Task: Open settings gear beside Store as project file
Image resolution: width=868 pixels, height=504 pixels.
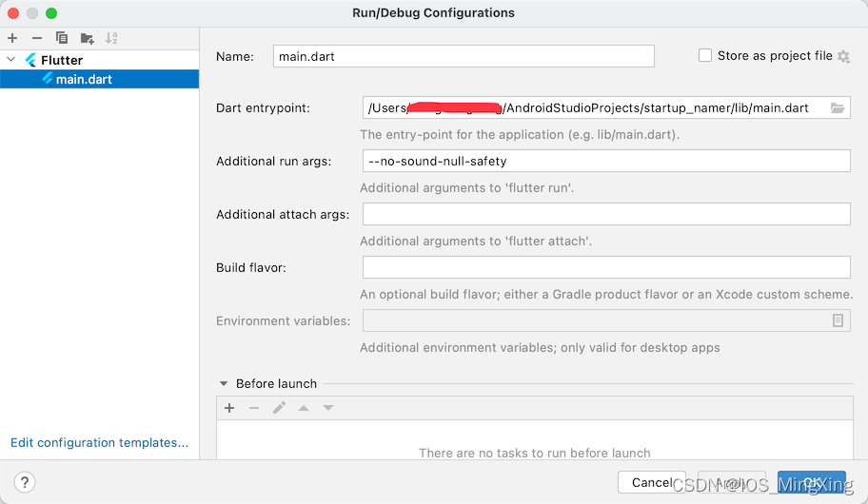Action: [x=843, y=56]
